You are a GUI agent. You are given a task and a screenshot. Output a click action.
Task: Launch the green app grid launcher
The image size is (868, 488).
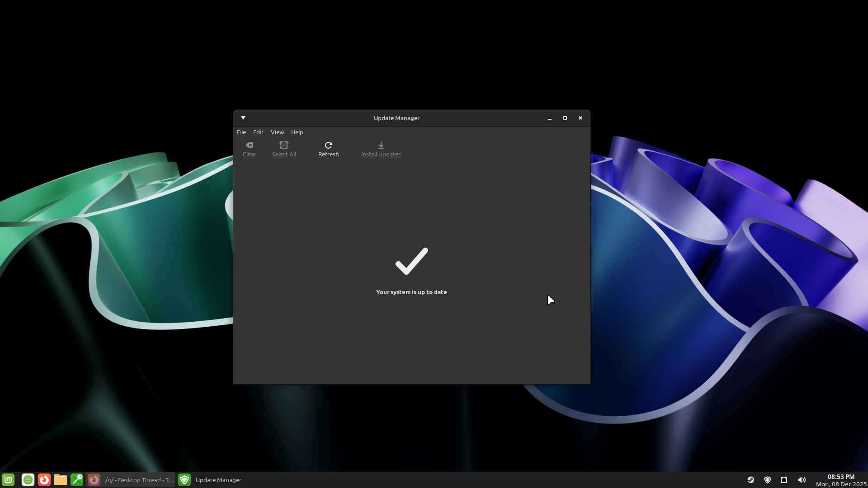pyautogui.click(x=28, y=480)
